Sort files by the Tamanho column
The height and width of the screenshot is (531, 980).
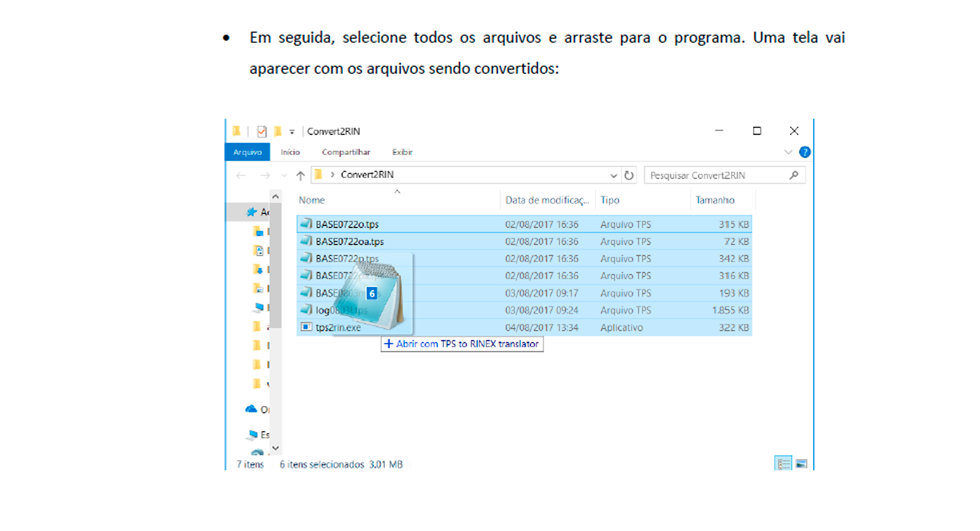(x=715, y=200)
